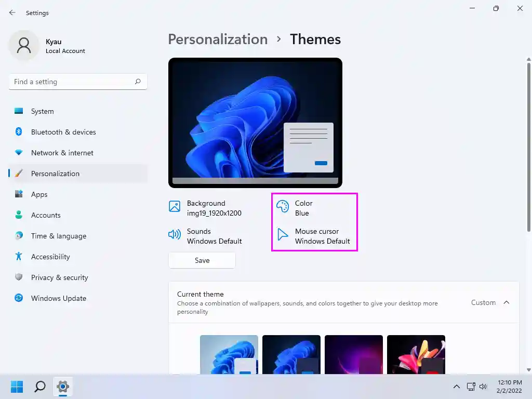The height and width of the screenshot is (399, 532).
Task: Click the Windows Update sync icon
Action: [x=19, y=298]
